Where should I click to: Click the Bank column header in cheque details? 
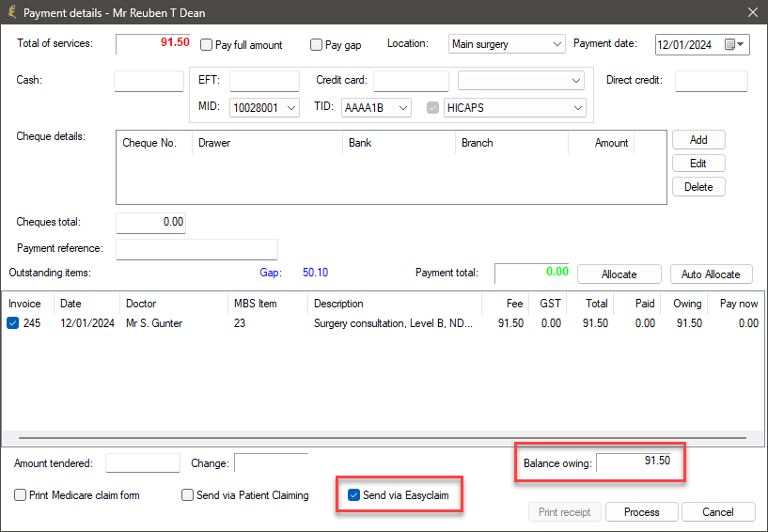399,143
